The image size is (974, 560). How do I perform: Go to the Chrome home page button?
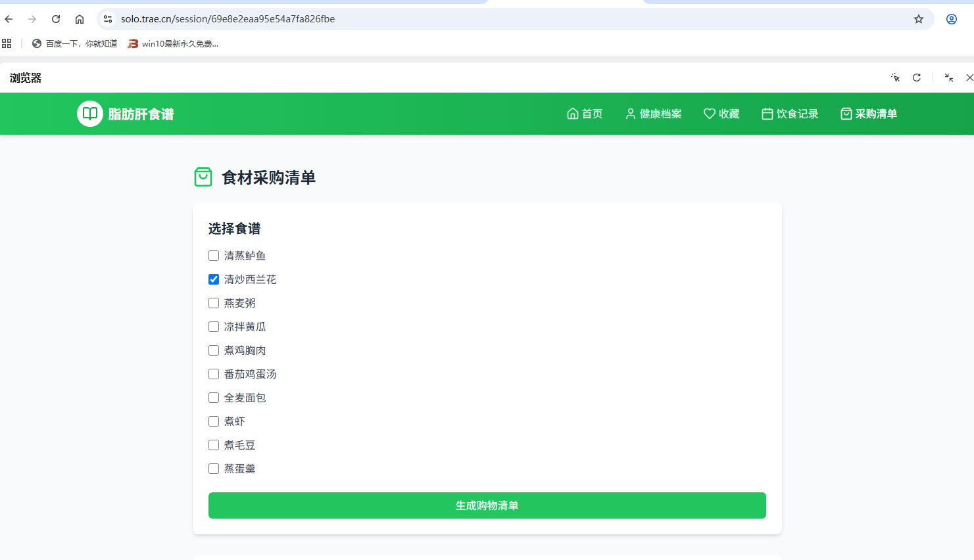pos(80,19)
